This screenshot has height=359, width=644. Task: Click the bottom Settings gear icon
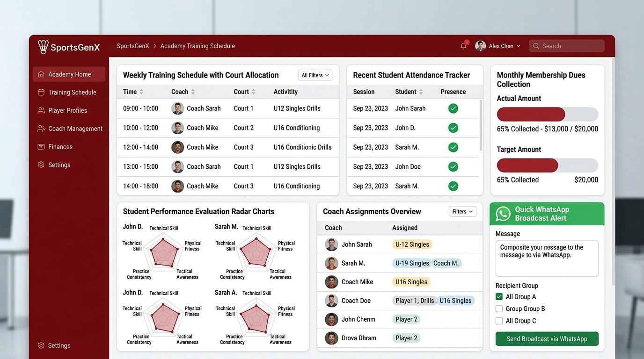pyautogui.click(x=41, y=345)
